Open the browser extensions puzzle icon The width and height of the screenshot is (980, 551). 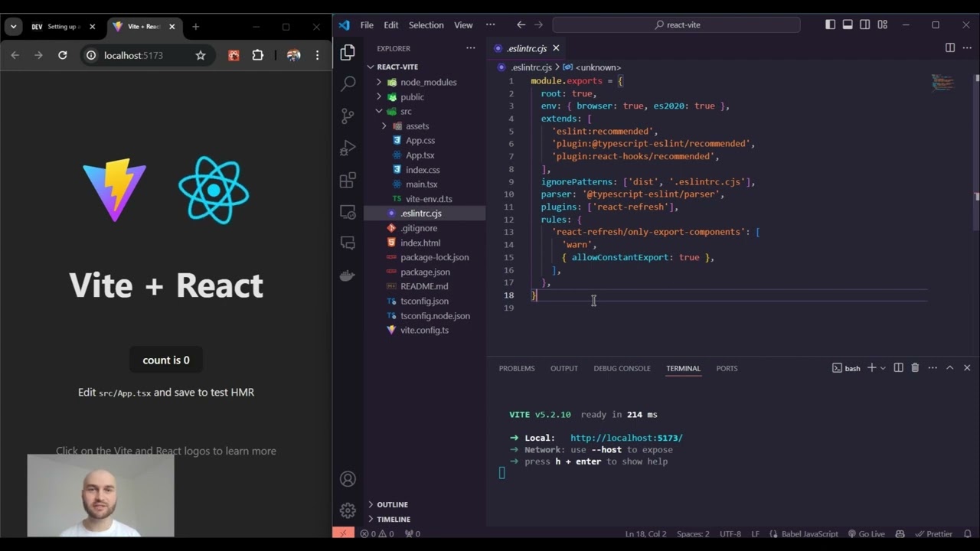point(258,55)
